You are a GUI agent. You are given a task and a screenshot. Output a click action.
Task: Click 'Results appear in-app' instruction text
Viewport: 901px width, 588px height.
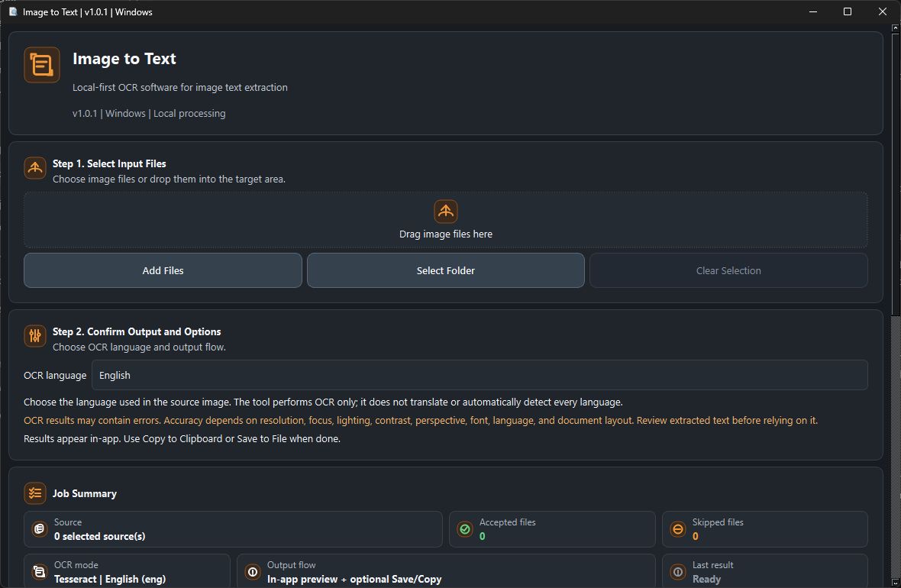[x=182, y=438]
